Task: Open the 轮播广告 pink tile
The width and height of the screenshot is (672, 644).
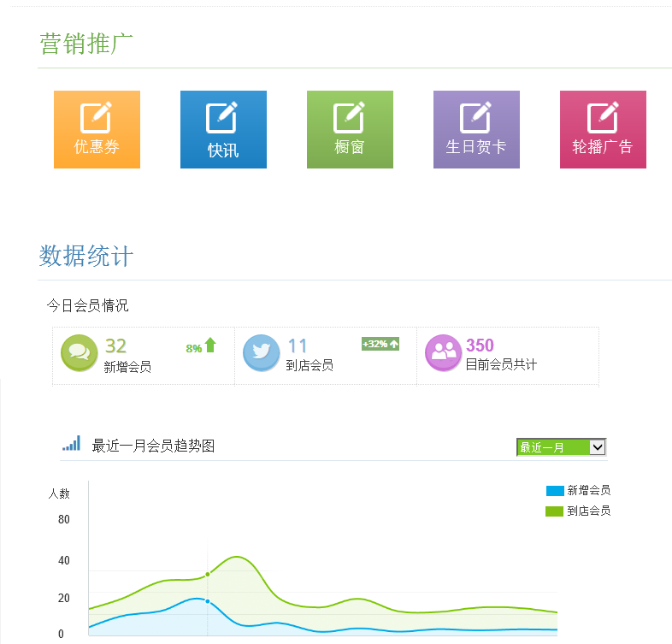Action: [x=603, y=129]
